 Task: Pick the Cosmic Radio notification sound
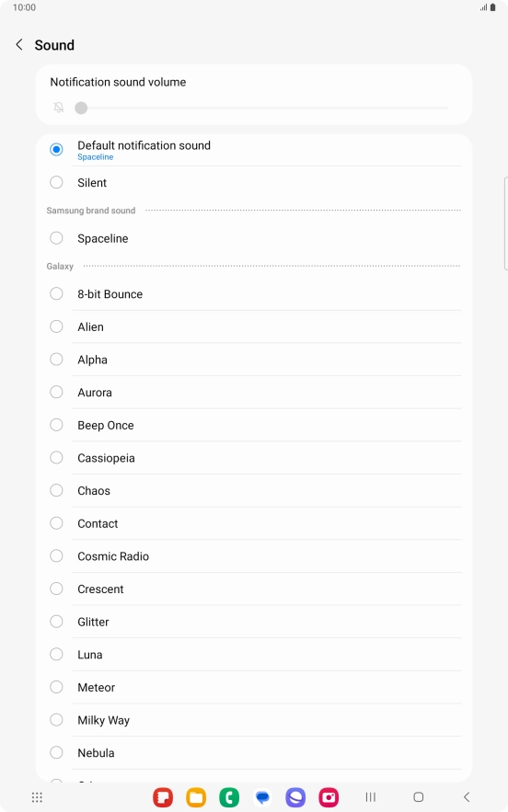[253, 556]
